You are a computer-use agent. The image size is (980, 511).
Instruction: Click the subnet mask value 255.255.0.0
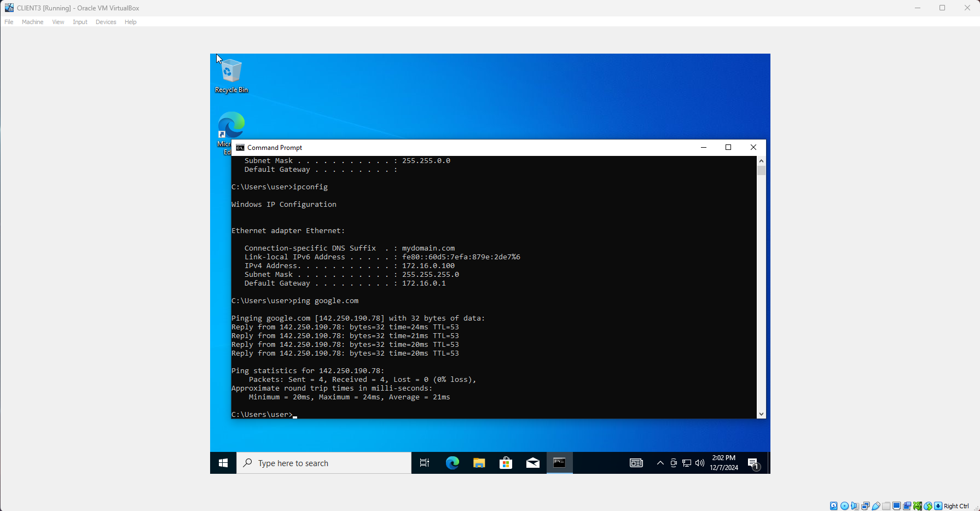426,161
